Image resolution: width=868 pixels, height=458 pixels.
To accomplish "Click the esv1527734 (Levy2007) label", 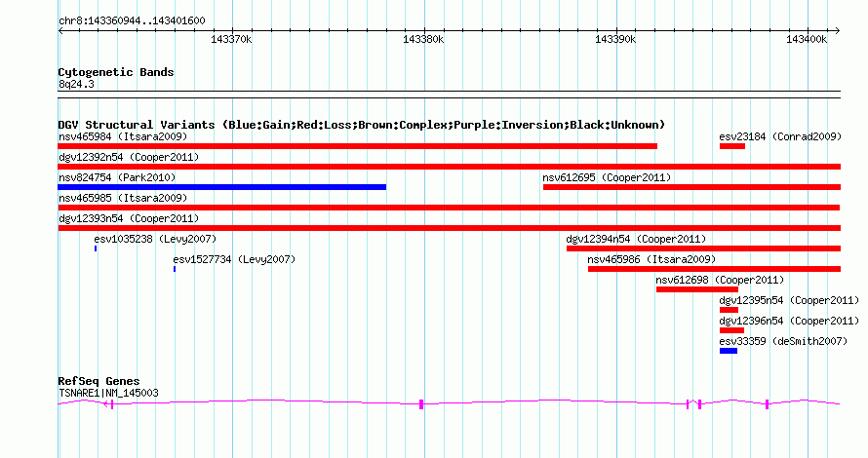I will (x=234, y=259).
